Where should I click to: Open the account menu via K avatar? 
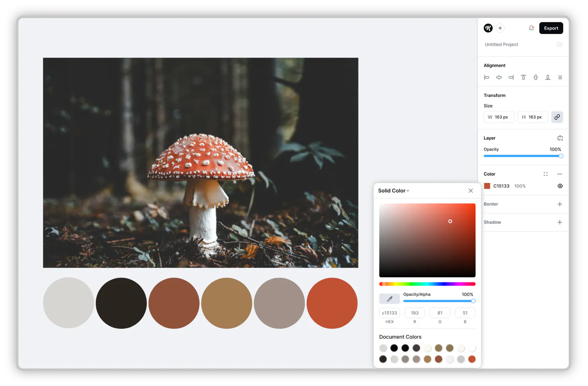tap(488, 28)
